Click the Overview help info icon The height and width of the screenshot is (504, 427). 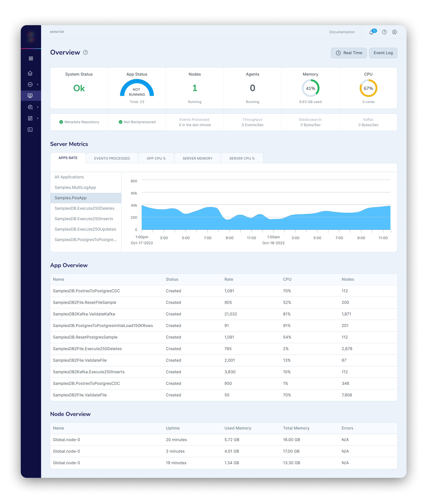(x=85, y=52)
